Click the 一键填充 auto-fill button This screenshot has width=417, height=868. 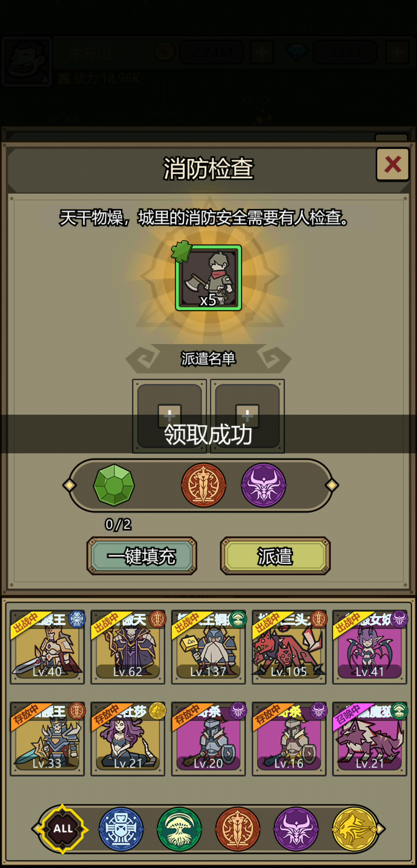[x=142, y=556]
